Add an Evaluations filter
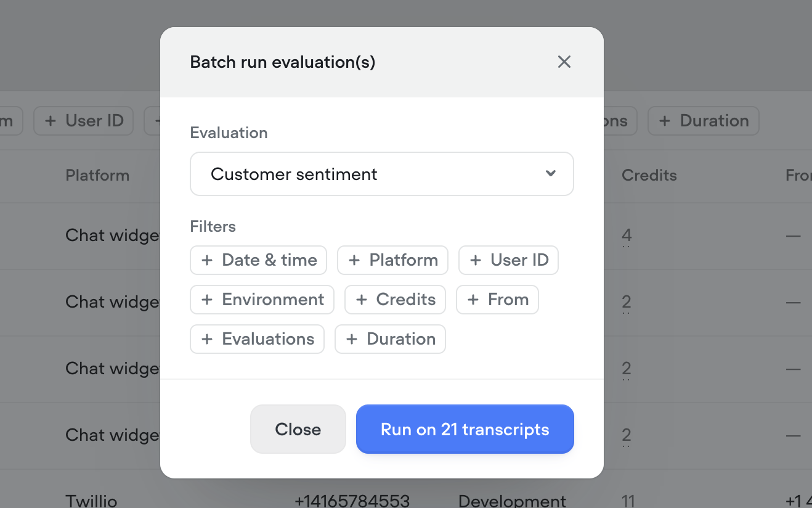Screen dimensions: 812x508 [257, 338]
